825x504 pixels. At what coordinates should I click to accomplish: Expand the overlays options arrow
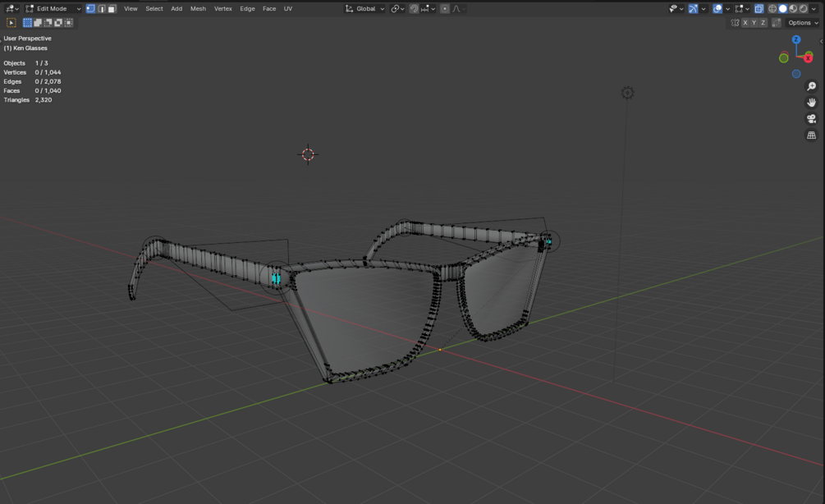tap(727, 8)
